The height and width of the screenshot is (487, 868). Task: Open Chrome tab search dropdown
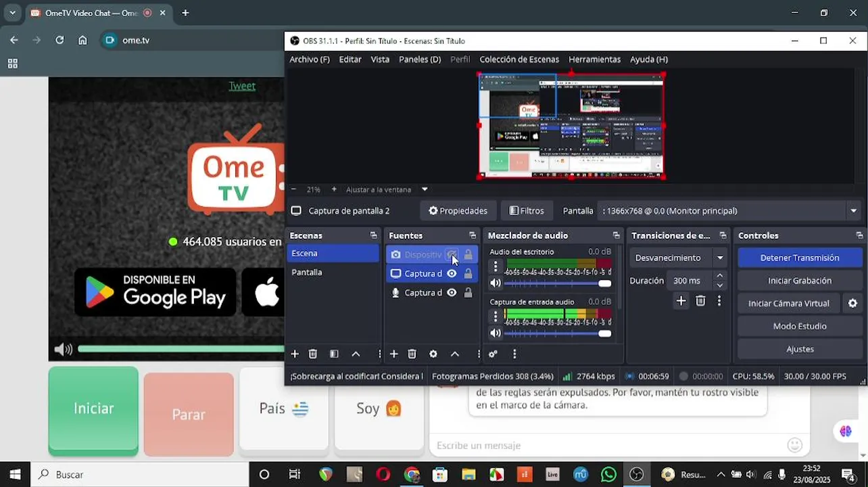[x=12, y=13]
